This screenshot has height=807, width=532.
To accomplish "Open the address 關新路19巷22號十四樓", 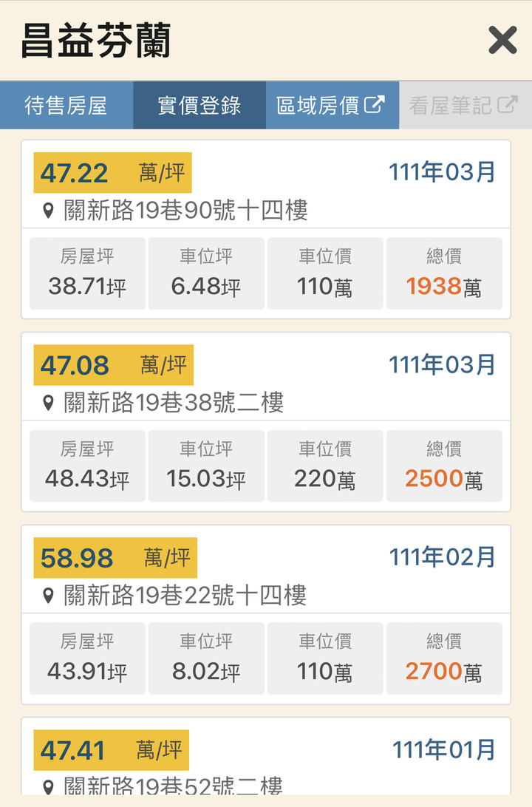I will point(185,596).
